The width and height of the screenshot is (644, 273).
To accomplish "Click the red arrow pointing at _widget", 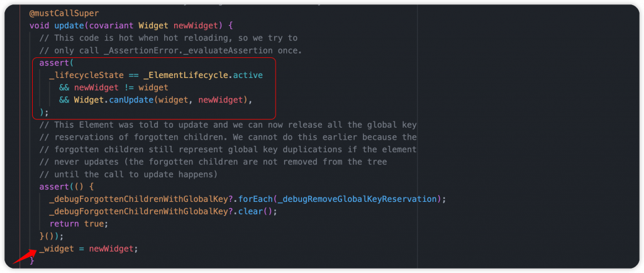I will [x=23, y=256].
